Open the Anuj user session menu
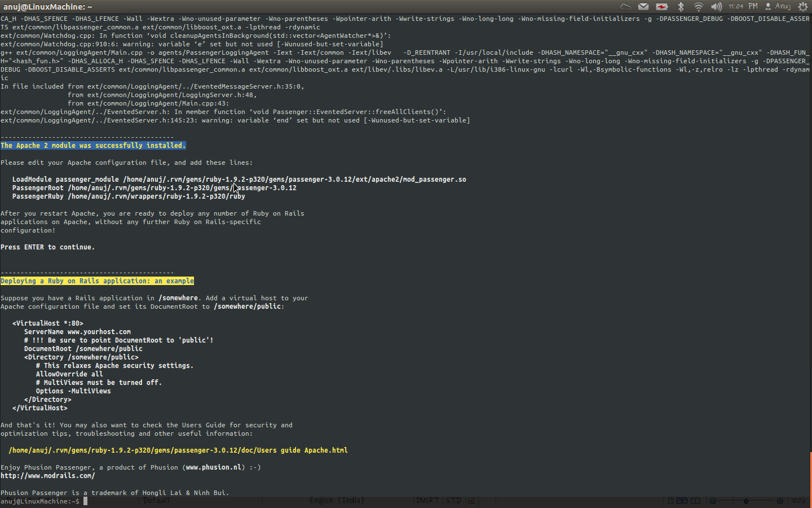The image size is (812, 508). tap(779, 6)
